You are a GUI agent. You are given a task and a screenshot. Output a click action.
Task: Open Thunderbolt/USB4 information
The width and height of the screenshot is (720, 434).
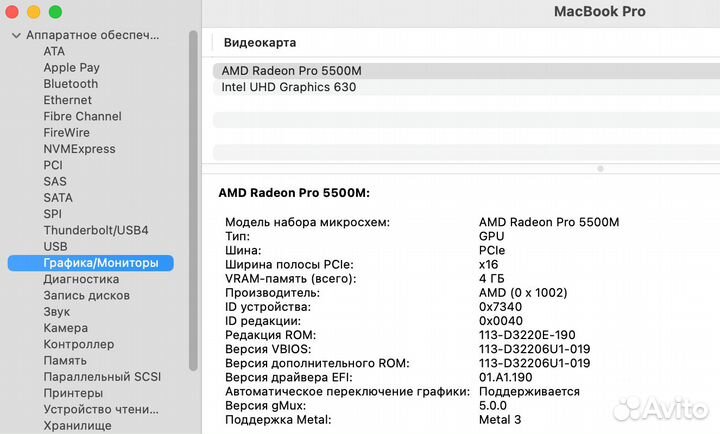(96, 231)
